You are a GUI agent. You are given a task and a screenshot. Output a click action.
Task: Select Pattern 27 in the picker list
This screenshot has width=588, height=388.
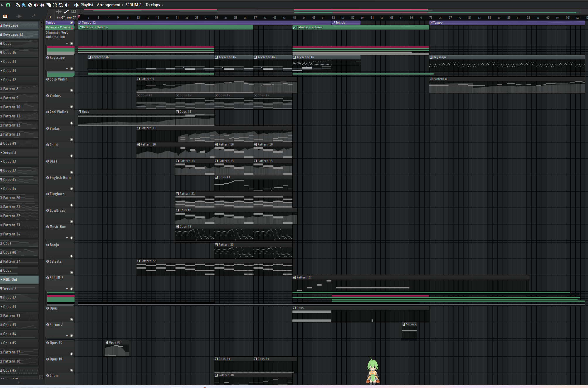pos(19,261)
